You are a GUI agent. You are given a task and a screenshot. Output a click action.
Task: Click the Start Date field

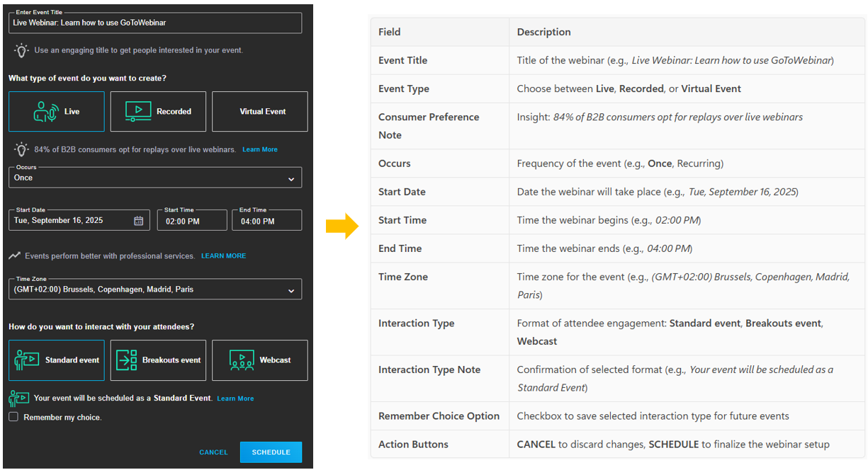pos(79,220)
